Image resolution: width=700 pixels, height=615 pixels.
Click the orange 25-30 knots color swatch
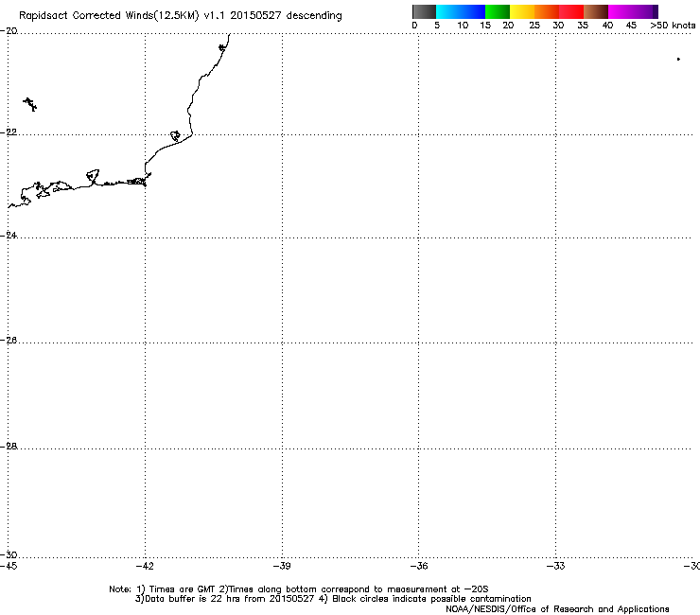[x=547, y=11]
